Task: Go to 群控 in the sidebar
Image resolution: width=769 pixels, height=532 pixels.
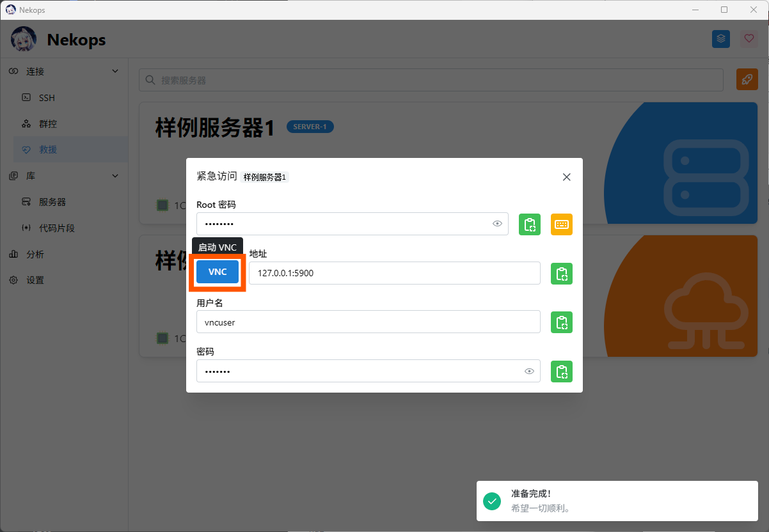Action: [48, 124]
